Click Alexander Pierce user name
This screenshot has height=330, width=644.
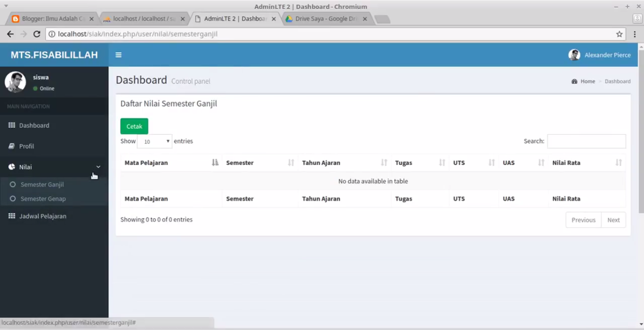[608, 55]
